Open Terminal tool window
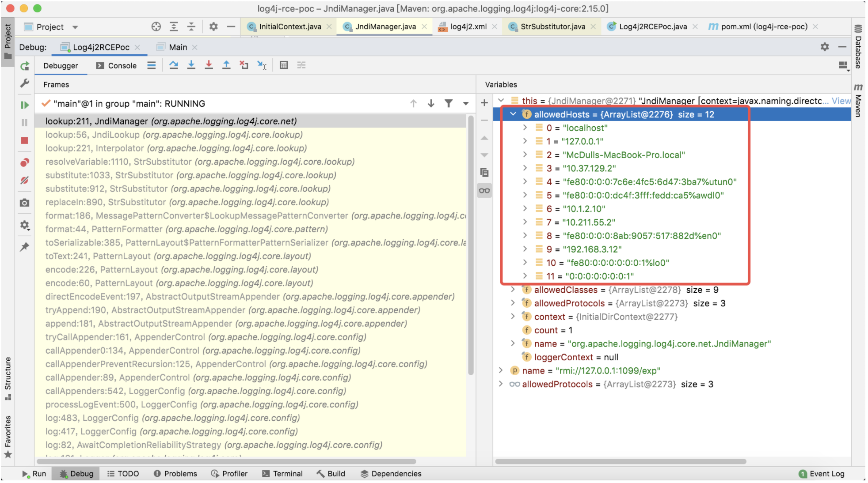Screen dimensions: 868x483 pyautogui.click(x=282, y=474)
